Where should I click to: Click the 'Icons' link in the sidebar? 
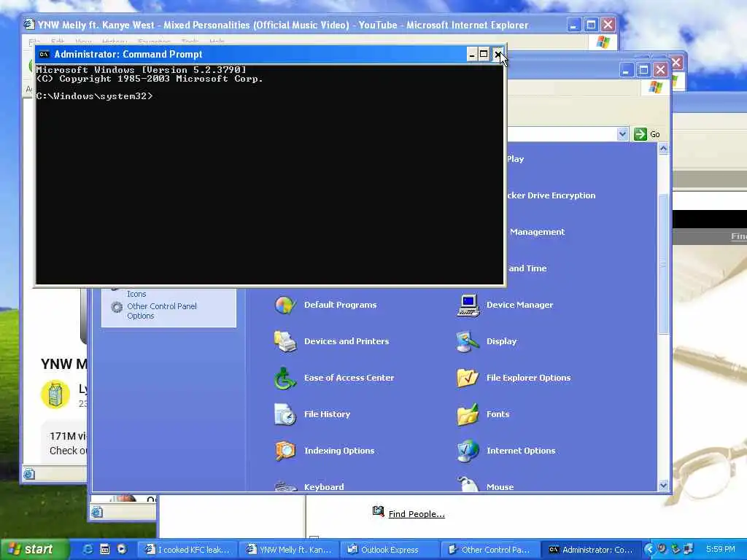[136, 294]
